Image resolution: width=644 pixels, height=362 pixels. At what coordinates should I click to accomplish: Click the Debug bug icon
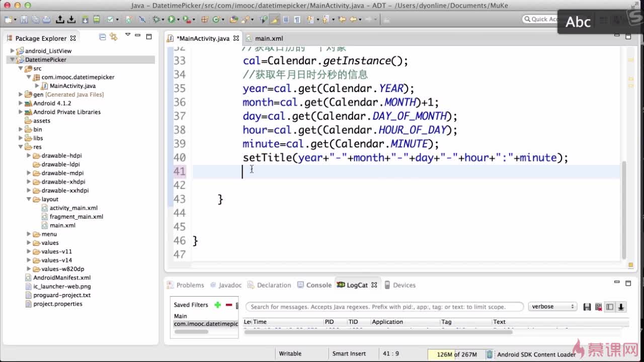click(x=156, y=20)
